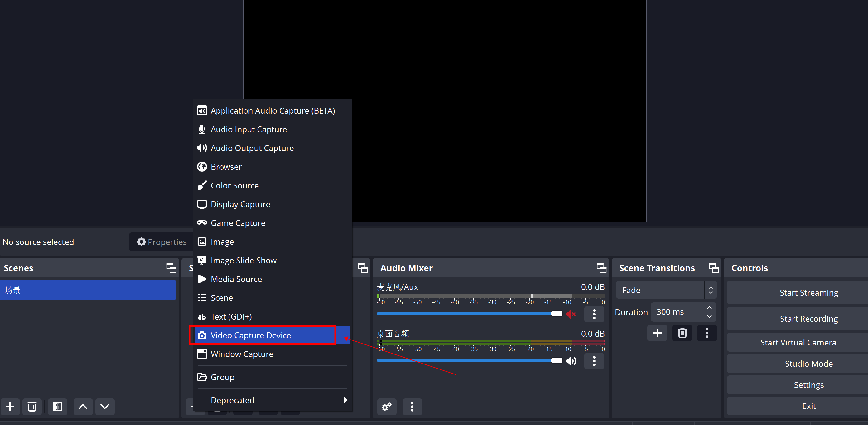This screenshot has width=868, height=425.
Task: Increase transition Duration with the stepper
Action: [709, 308]
